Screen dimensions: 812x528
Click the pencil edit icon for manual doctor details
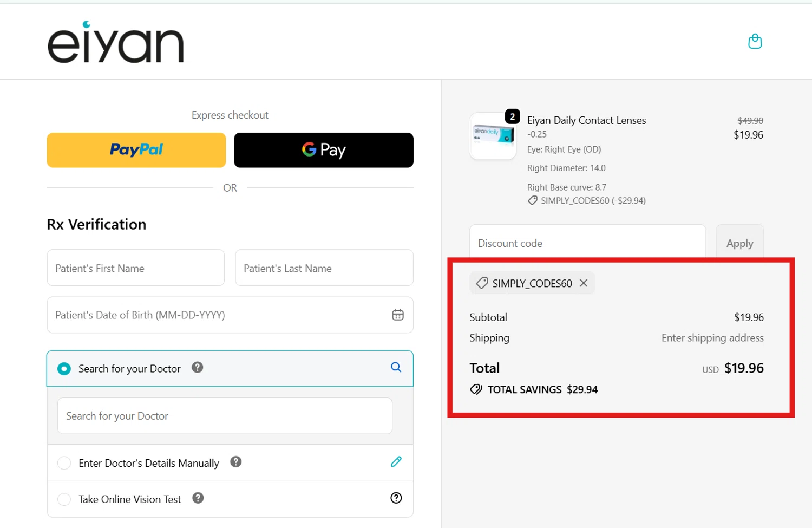tap(396, 461)
